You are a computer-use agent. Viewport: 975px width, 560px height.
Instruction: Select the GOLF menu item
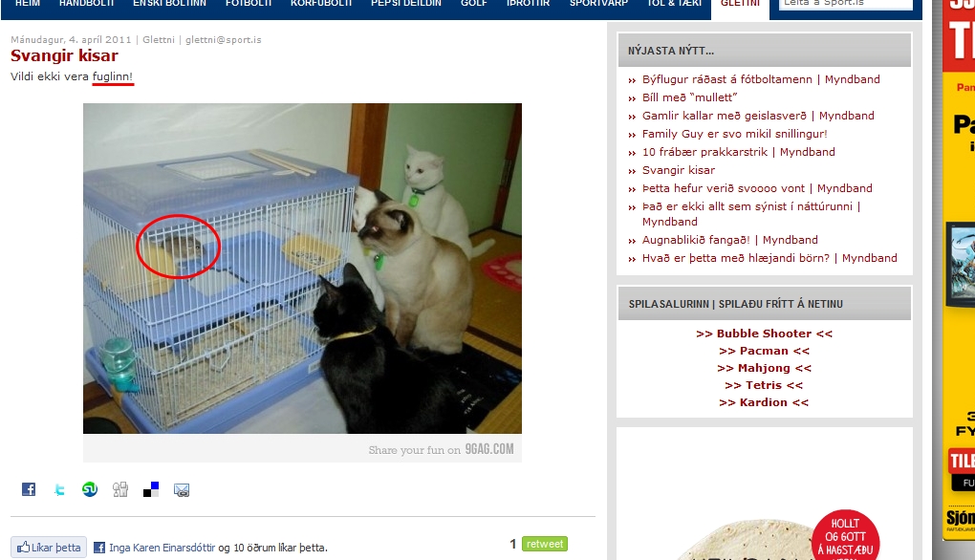[x=474, y=4]
